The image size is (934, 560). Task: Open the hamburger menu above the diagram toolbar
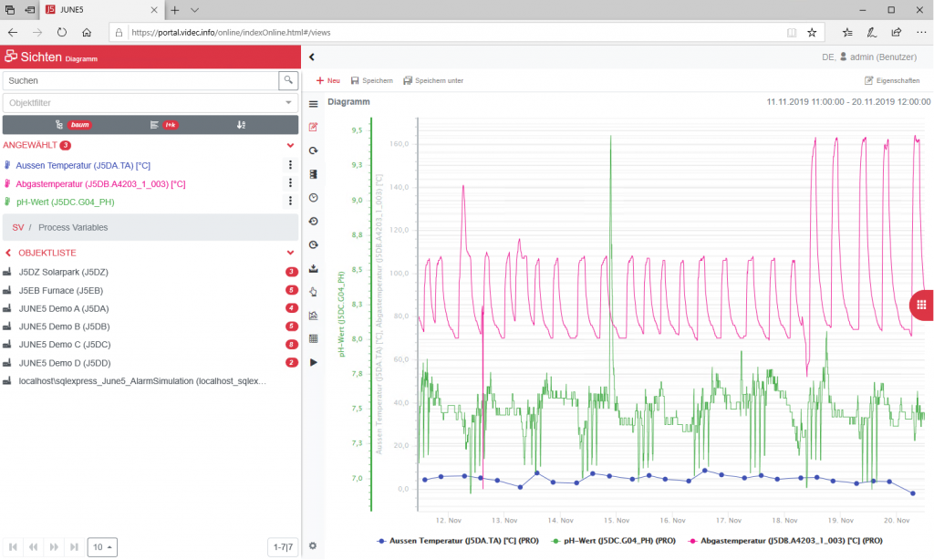point(313,105)
